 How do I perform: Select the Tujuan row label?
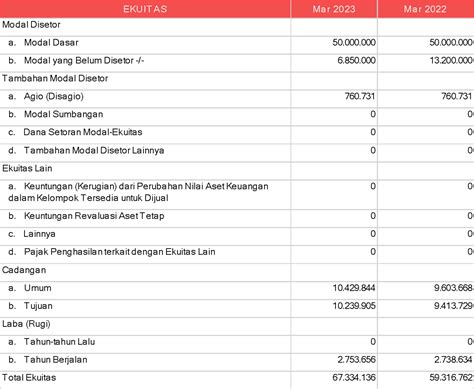click(x=38, y=306)
